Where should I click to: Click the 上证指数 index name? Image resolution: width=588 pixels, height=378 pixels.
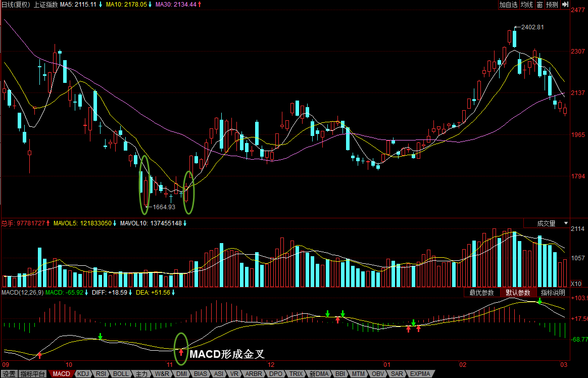[x=46, y=5]
